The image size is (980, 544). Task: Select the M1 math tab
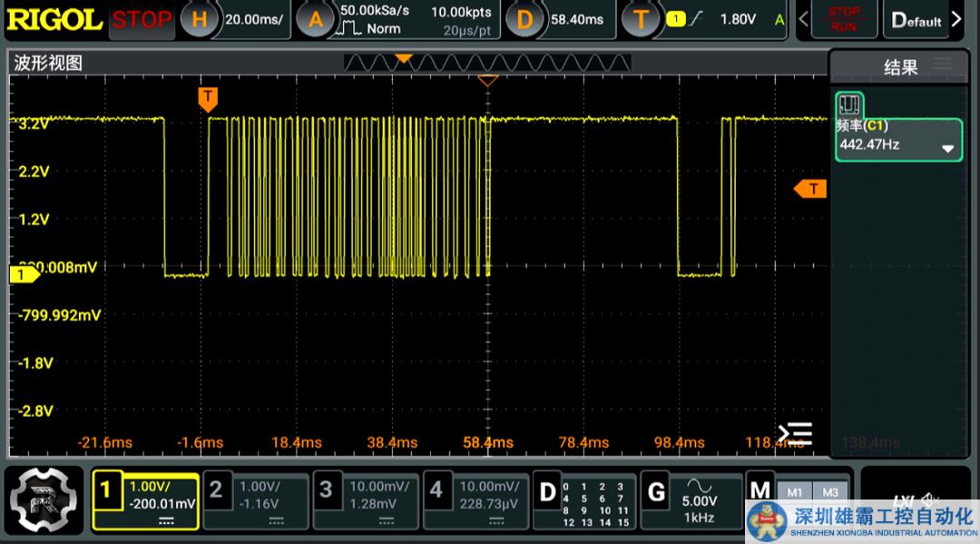tap(794, 491)
